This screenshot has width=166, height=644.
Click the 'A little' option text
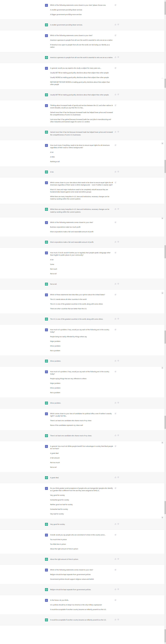coord(52,157)
